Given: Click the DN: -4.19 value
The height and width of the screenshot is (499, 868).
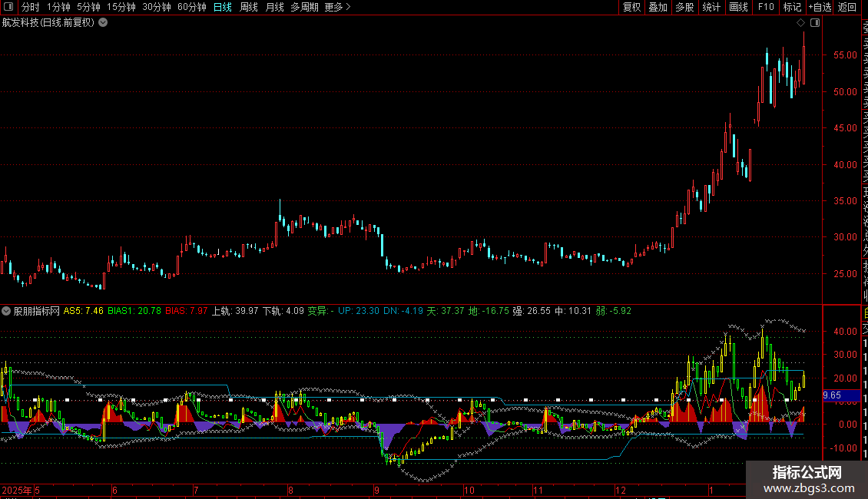Looking at the screenshot, I should [403, 311].
